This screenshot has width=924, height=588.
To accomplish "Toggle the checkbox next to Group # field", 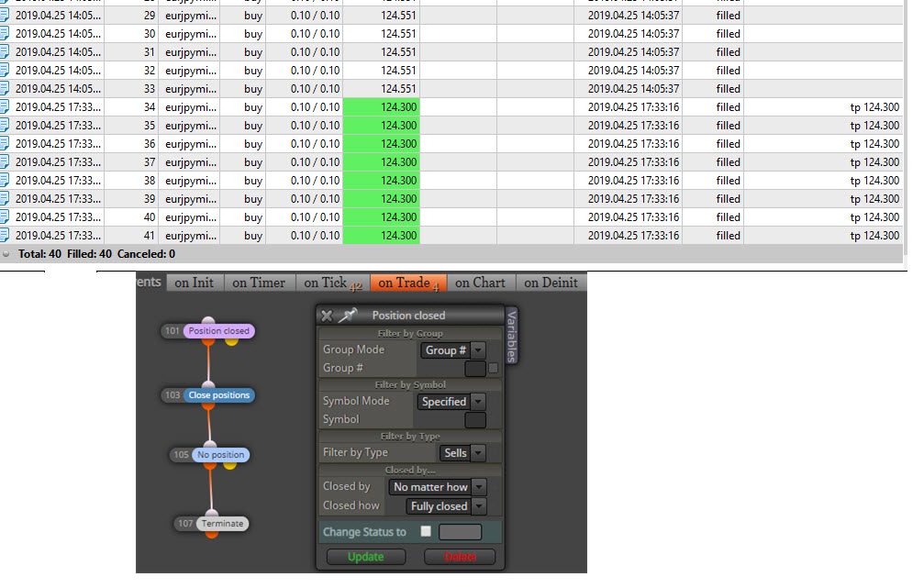I will click(x=494, y=368).
